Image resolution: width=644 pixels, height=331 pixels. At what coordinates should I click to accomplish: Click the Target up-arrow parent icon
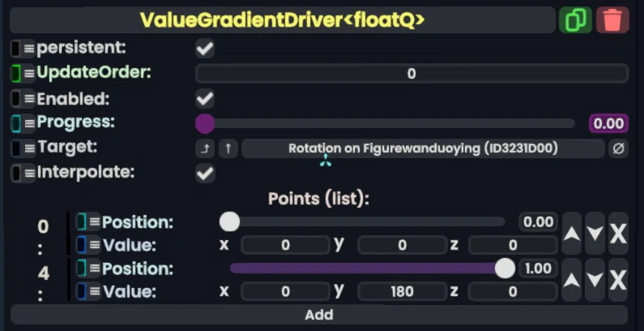(x=228, y=148)
